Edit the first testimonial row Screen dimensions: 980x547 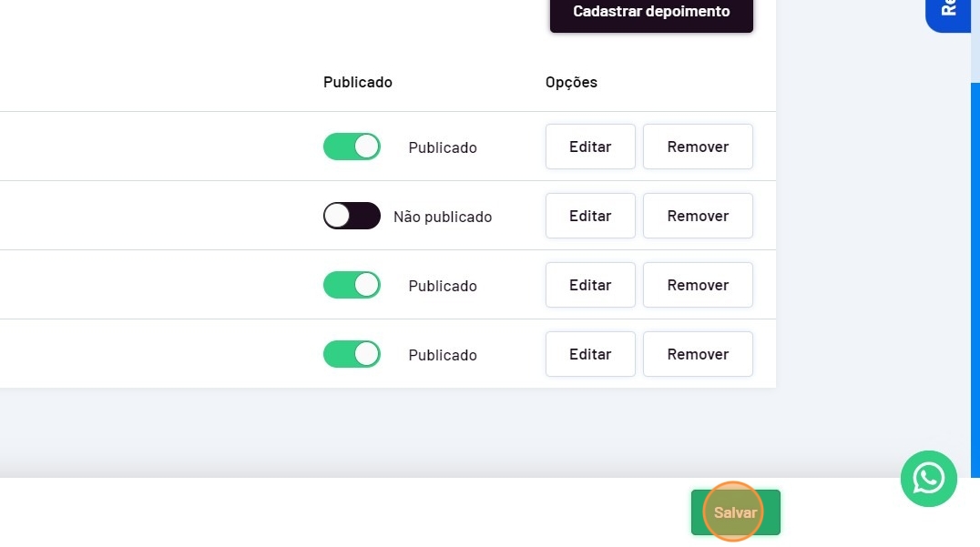point(590,147)
